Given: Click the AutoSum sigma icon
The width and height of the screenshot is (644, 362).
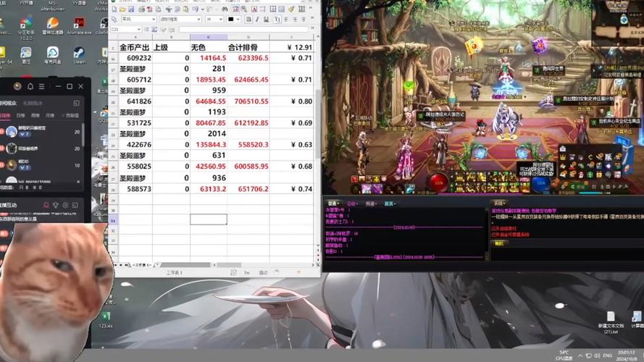Looking at the screenshot, I should [x=154, y=29].
